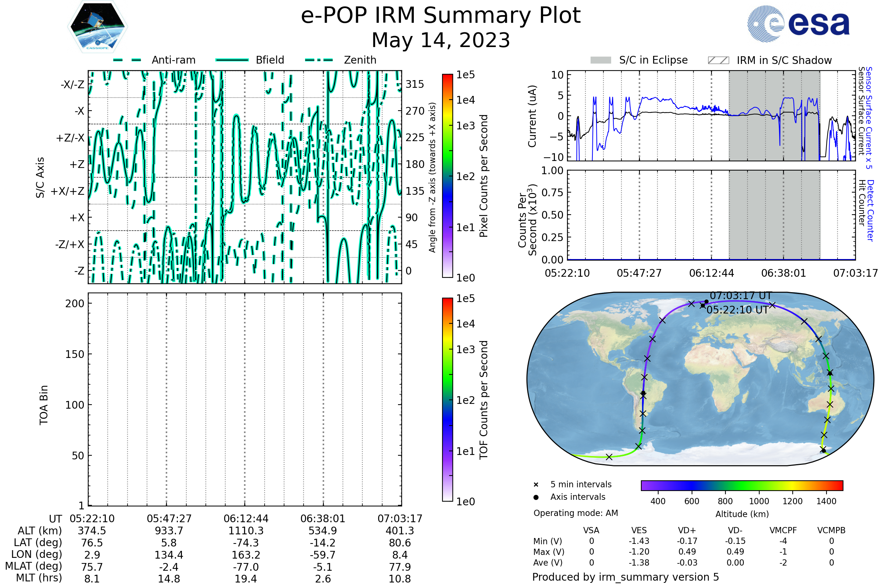The height and width of the screenshot is (588, 882).
Task: Click the Operating mode: AM text
Action: tap(576, 513)
